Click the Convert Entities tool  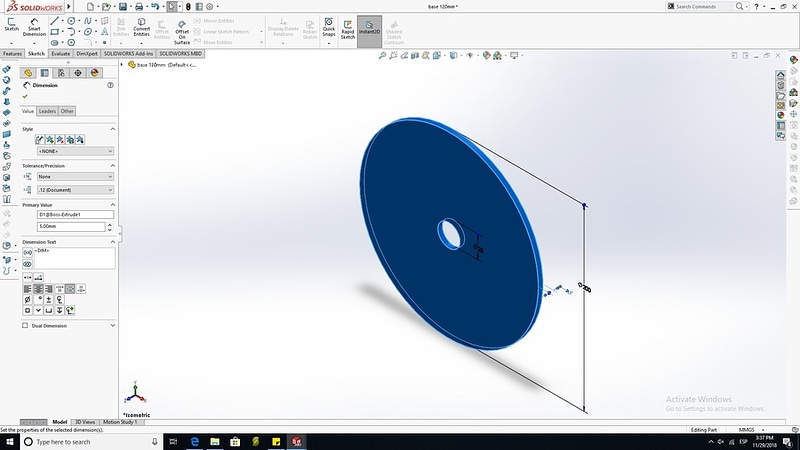141,28
